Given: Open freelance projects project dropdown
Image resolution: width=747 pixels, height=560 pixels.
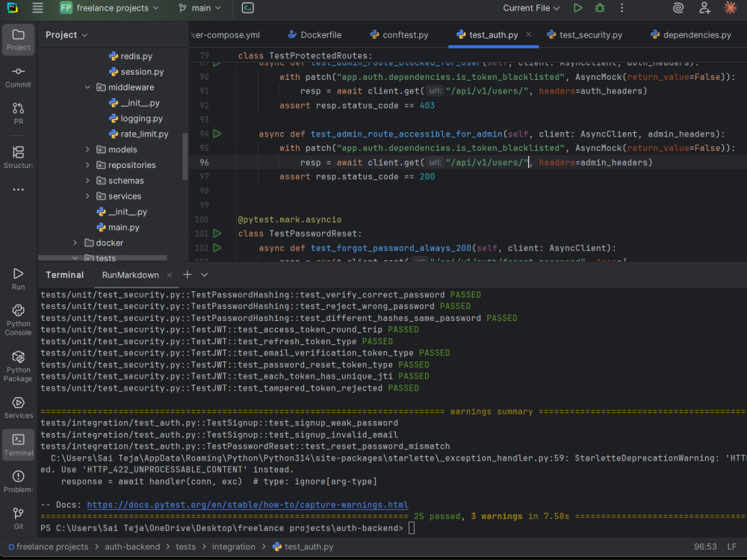Looking at the screenshot, I should (109, 8).
